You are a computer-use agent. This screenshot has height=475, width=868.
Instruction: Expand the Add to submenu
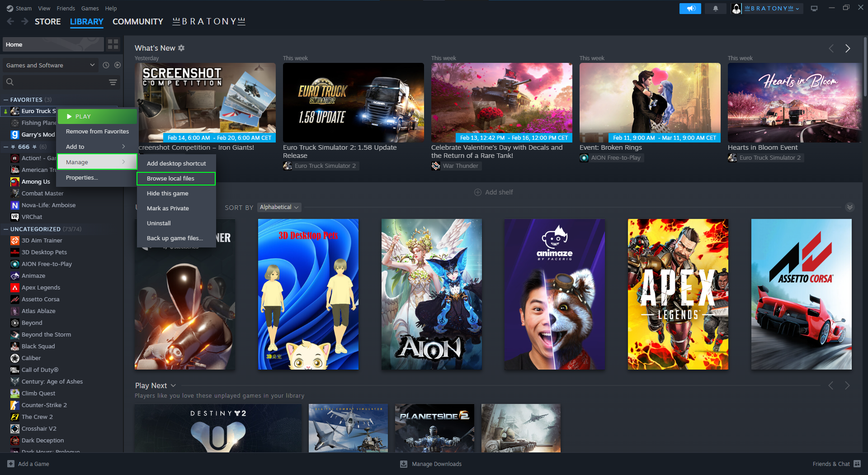(x=96, y=147)
